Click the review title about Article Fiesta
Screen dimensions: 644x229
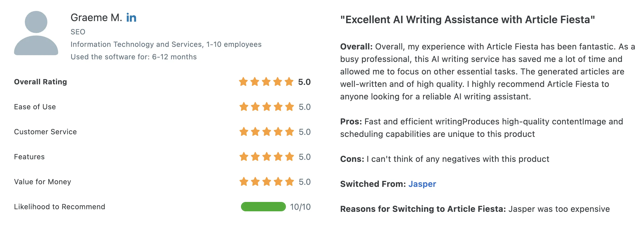467,20
